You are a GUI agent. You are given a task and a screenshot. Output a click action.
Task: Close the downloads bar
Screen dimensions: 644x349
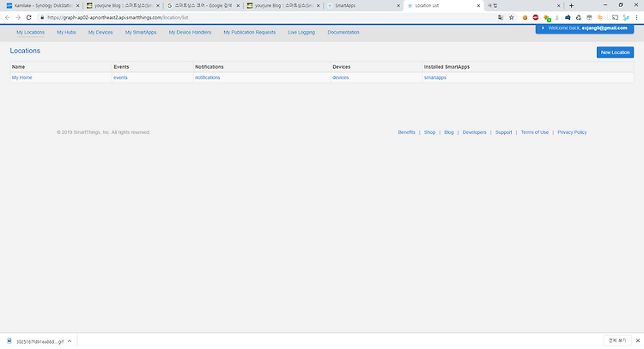pos(638,340)
